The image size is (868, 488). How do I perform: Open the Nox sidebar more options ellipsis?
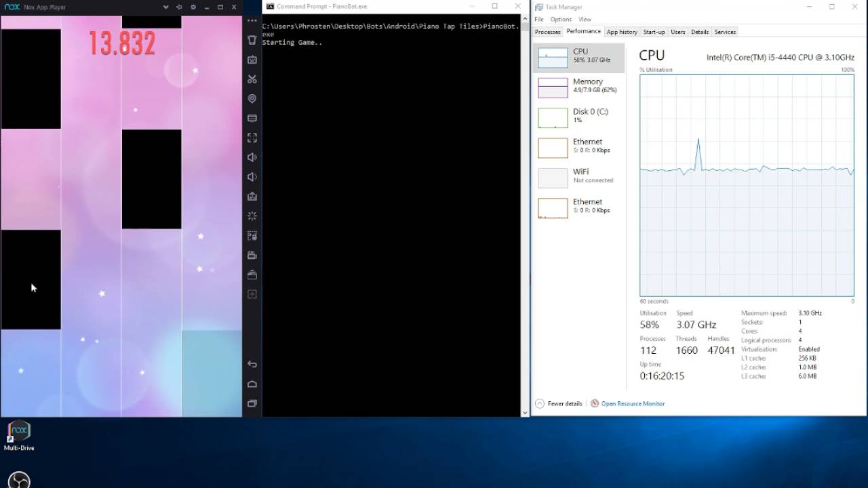[252, 21]
